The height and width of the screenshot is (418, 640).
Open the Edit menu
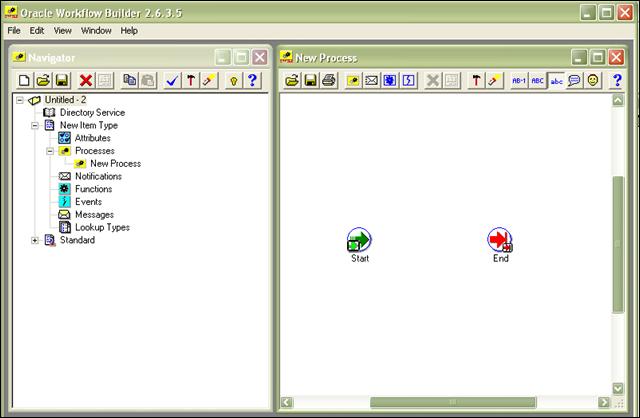(37, 31)
